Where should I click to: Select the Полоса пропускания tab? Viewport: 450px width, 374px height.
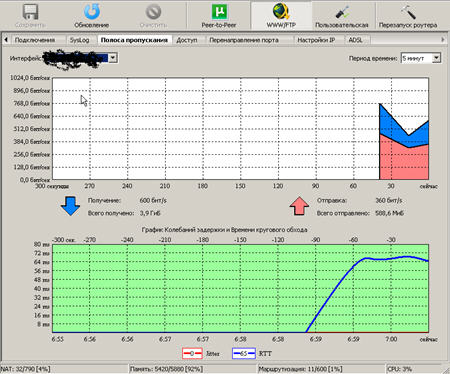click(x=134, y=40)
